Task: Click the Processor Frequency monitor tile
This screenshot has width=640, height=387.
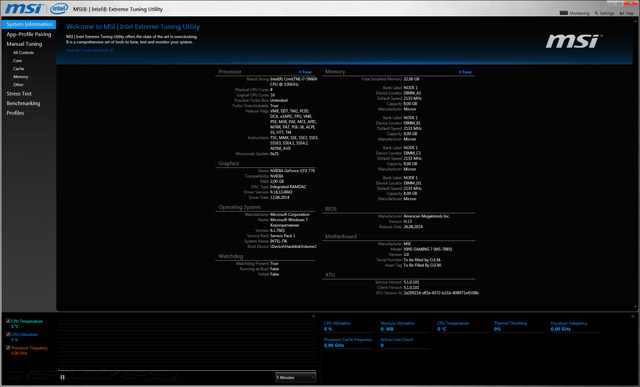Action: (575, 326)
